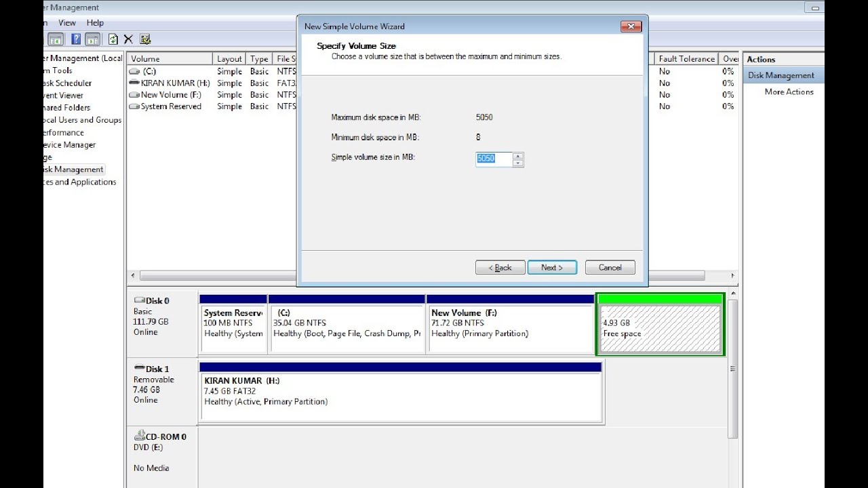Click the black X delete toolbar icon
Screen dimensions: 868x488
[x=128, y=39]
